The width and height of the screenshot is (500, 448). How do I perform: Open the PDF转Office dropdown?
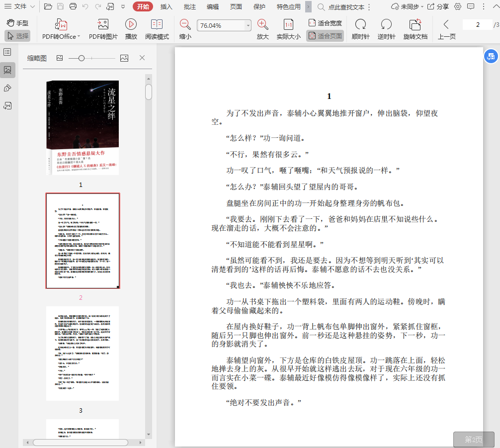click(61, 29)
